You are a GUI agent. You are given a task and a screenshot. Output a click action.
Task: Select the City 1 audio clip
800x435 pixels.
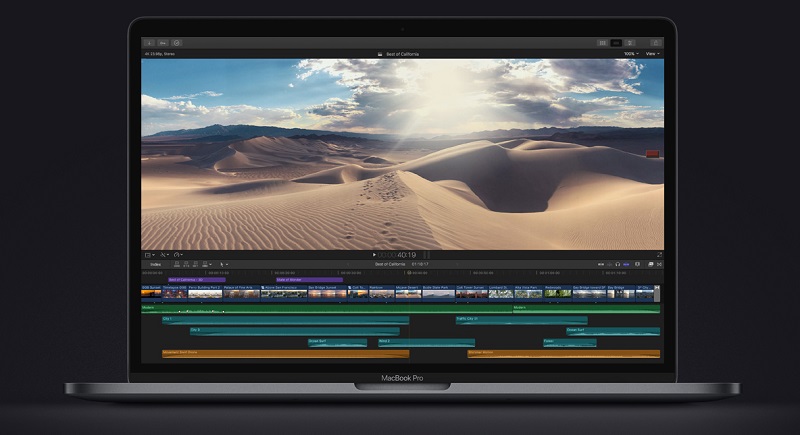click(286, 320)
